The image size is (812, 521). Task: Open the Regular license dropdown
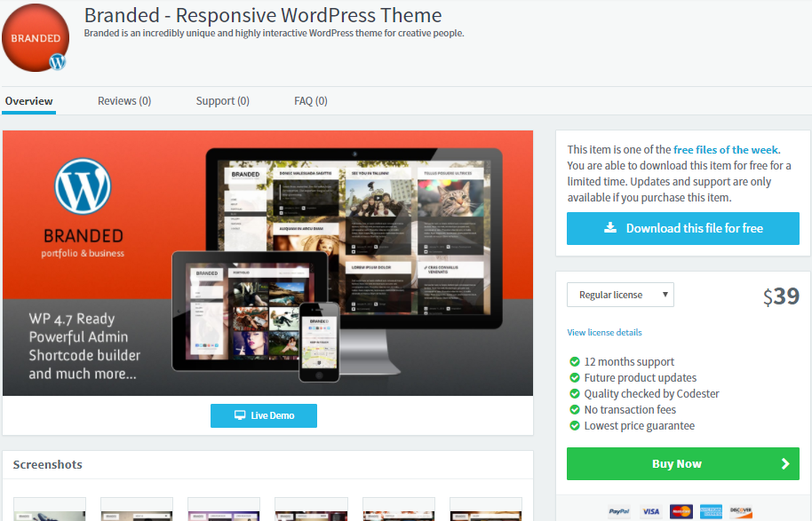pos(620,295)
